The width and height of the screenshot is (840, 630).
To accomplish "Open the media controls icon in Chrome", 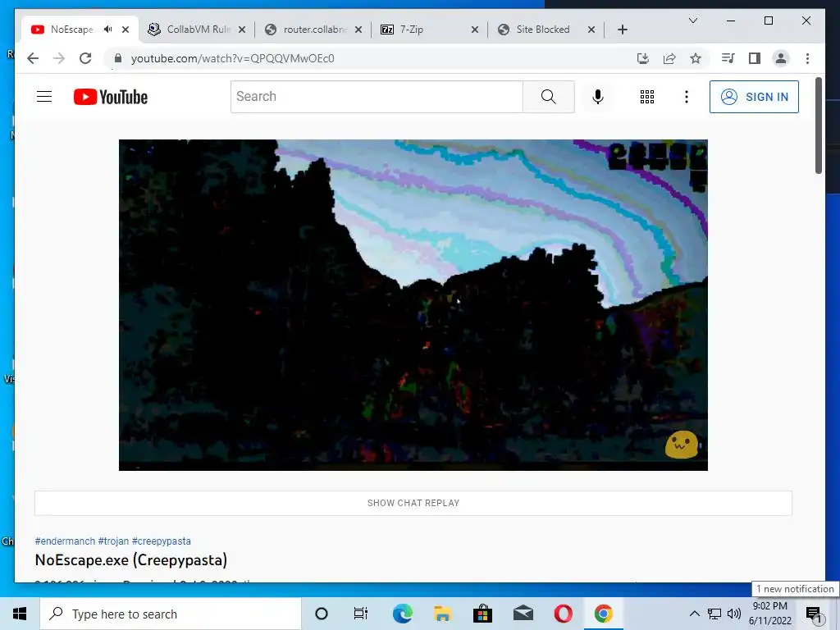I will pos(728,58).
